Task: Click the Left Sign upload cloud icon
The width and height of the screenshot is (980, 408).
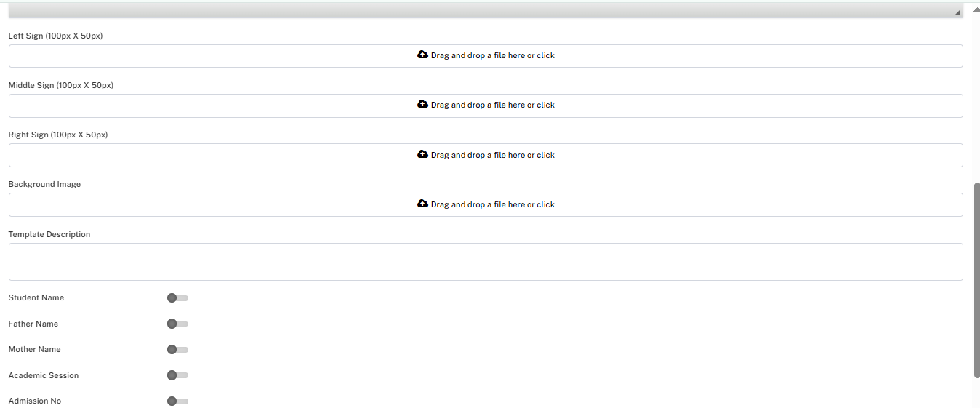Action: pos(422,55)
